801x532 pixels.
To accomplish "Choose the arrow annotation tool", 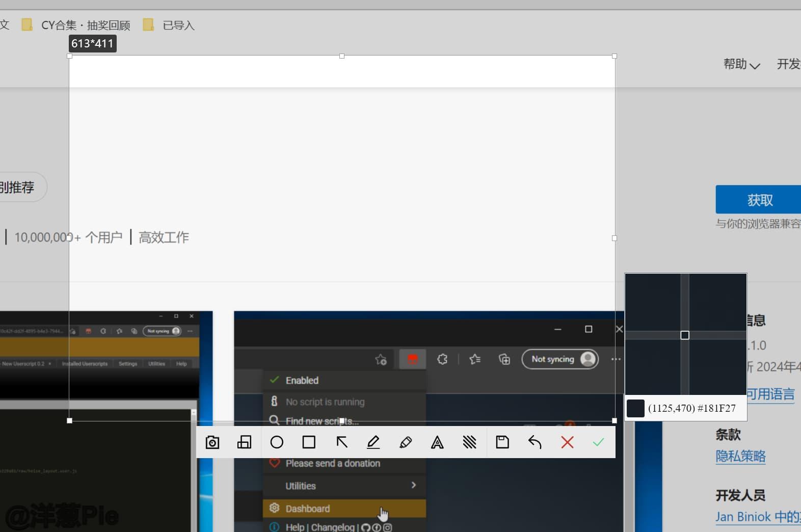I will point(341,442).
